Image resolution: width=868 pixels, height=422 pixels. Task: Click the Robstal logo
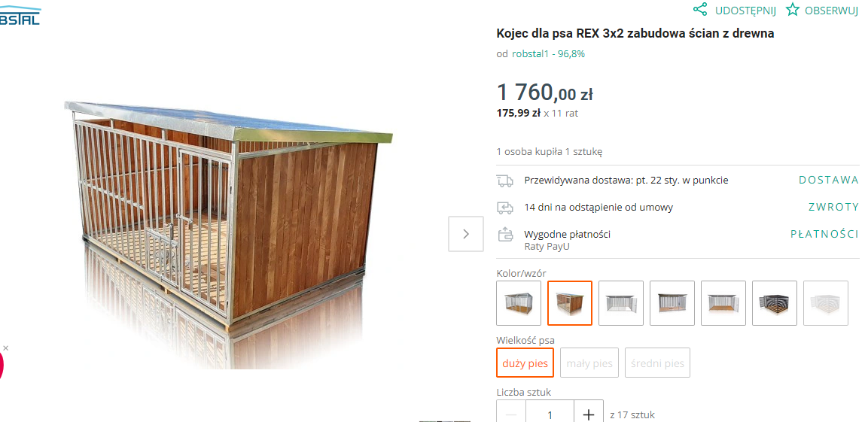point(20,16)
